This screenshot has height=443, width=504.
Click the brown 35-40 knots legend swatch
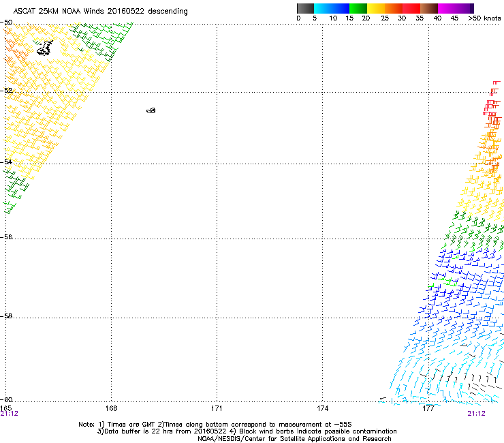429,8
